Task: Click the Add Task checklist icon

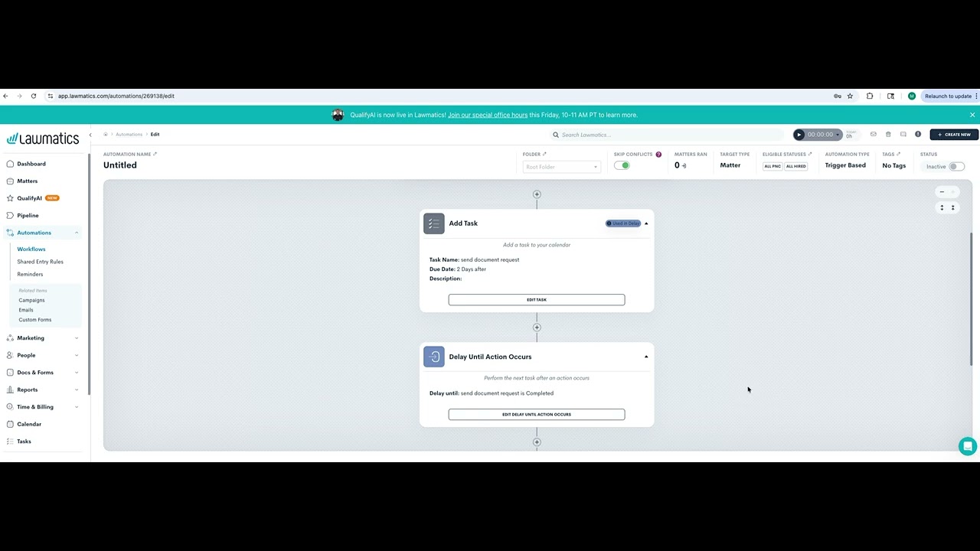Action: tap(434, 223)
